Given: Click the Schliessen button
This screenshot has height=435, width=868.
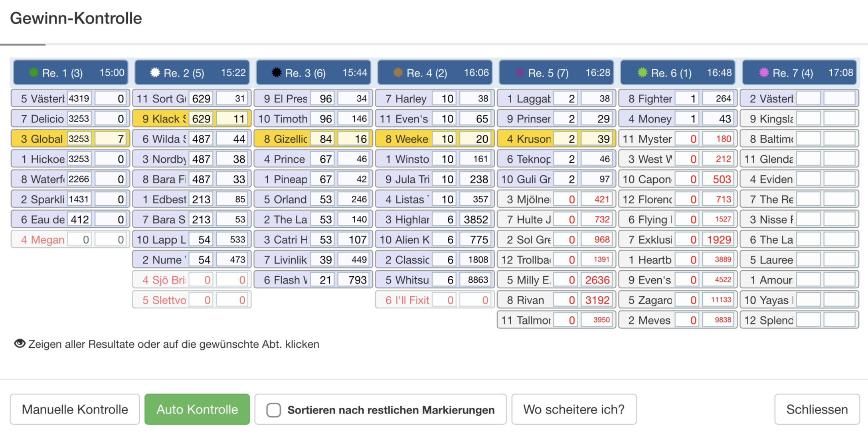Looking at the screenshot, I should pyautogui.click(x=817, y=409).
